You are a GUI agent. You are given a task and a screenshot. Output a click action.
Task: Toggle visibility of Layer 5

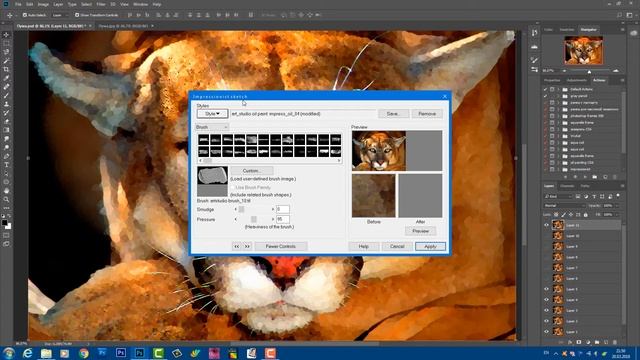point(547,289)
